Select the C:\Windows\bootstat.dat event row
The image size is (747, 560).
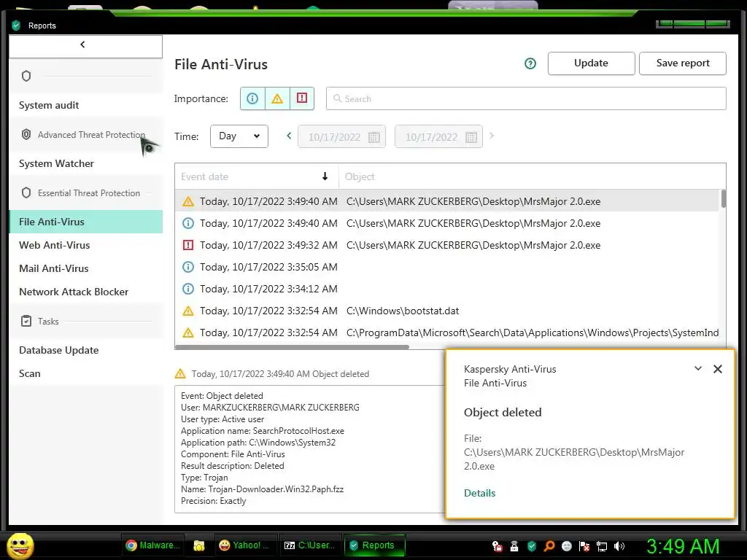[447, 311]
